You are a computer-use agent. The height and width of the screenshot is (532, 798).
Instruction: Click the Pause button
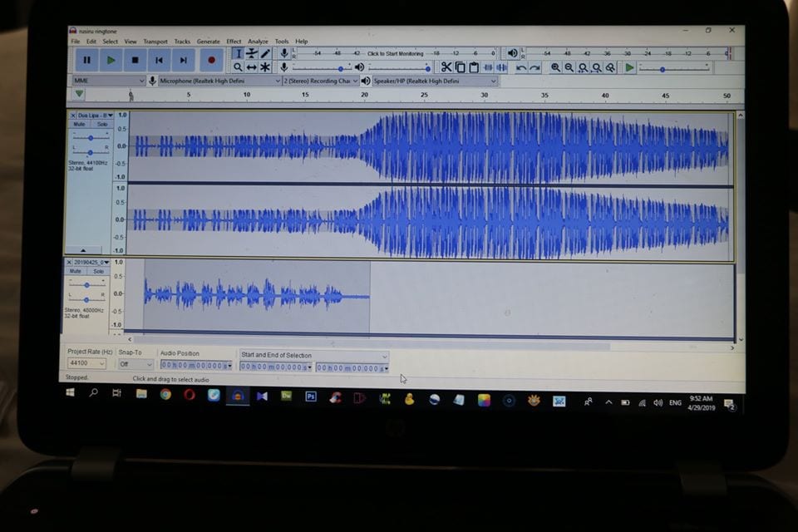tap(86, 60)
